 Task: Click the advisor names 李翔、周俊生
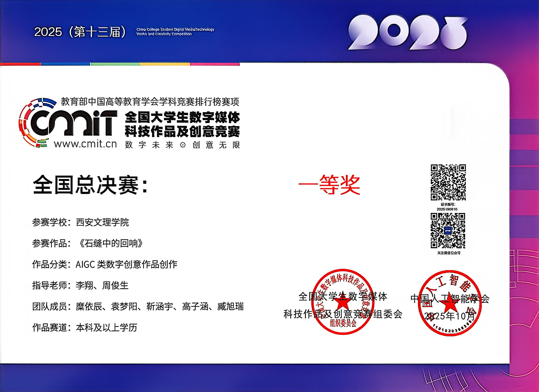pos(102,285)
